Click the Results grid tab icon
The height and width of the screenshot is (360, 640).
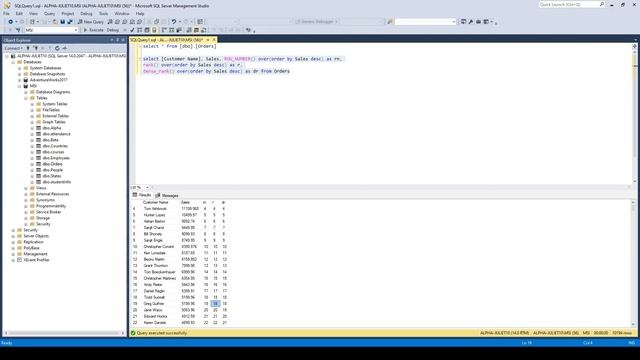(x=135, y=195)
